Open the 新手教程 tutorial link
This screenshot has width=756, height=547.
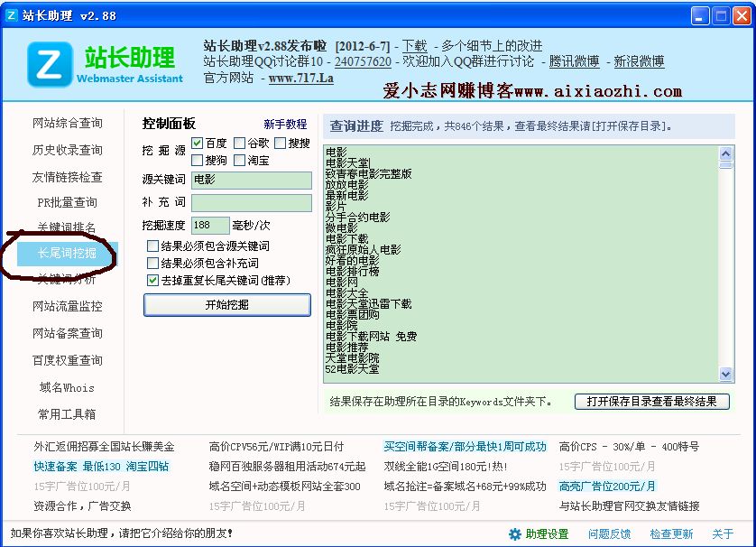point(285,124)
